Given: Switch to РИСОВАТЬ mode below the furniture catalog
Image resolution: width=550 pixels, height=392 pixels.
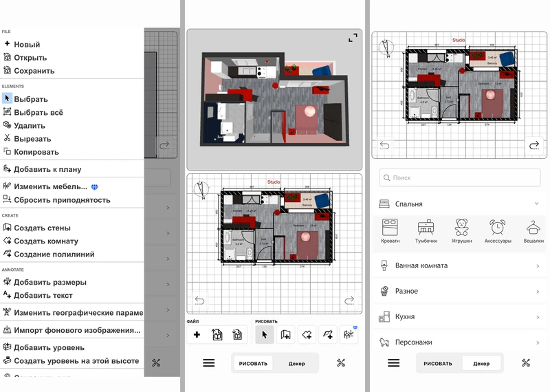Looking at the screenshot, I should coord(438,363).
